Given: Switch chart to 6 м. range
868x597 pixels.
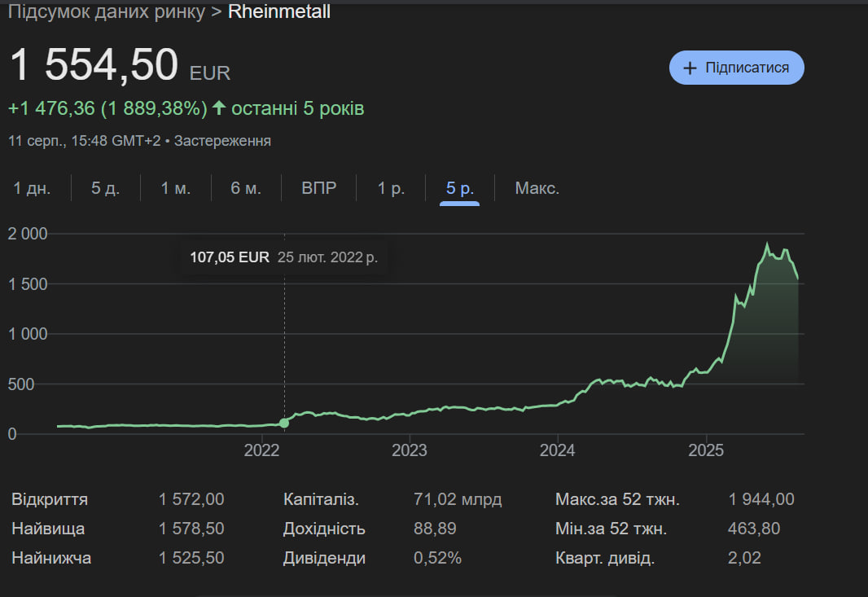Looking at the screenshot, I should (x=246, y=188).
